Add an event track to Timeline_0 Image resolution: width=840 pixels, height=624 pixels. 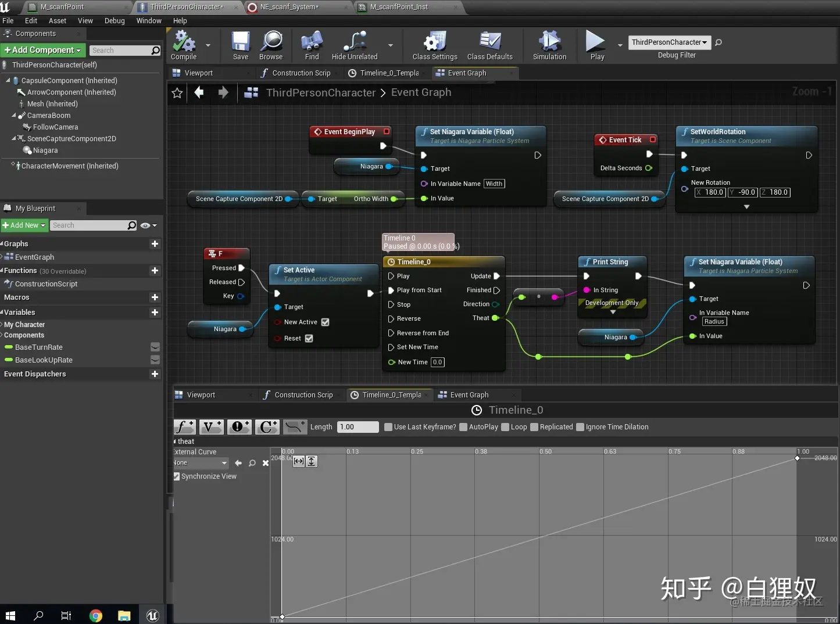239,427
